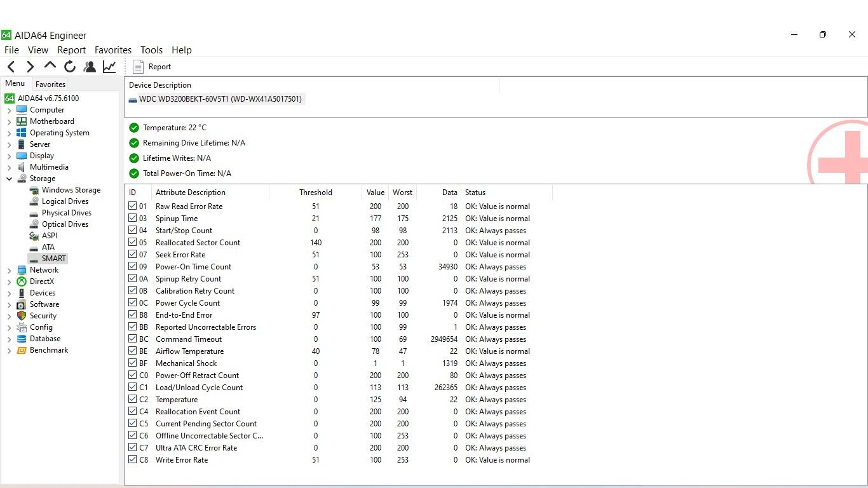868x488 pixels.
Task: Click Device Description column header
Action: click(312, 85)
